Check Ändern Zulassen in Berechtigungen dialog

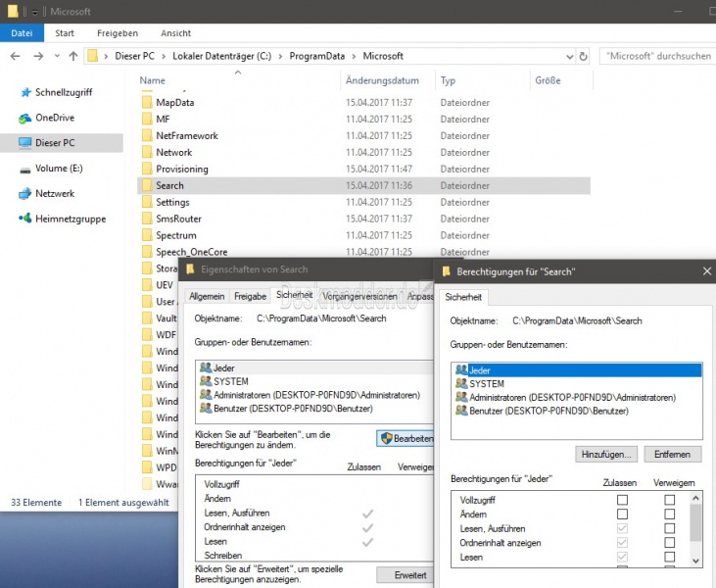[x=622, y=514]
